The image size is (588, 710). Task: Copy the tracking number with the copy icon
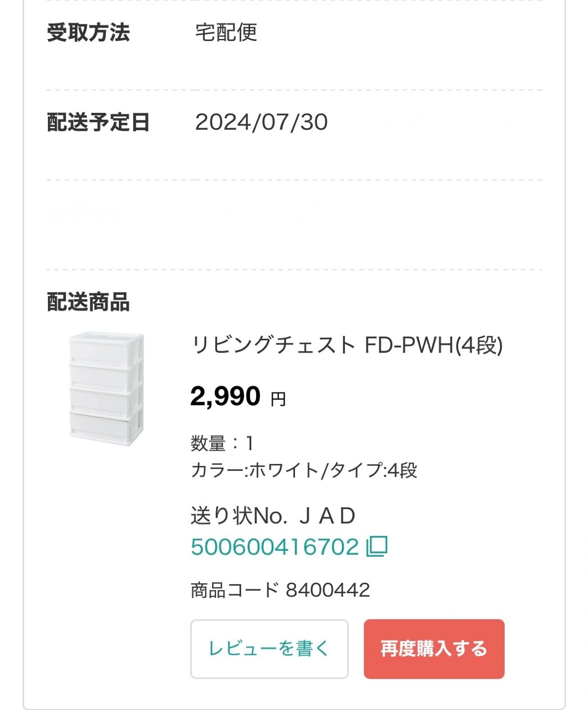377,546
